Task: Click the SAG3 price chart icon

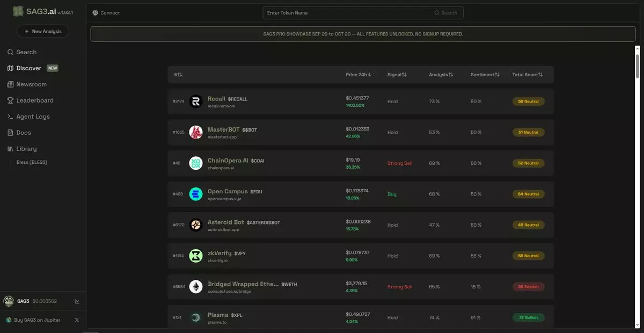Action: point(77,301)
